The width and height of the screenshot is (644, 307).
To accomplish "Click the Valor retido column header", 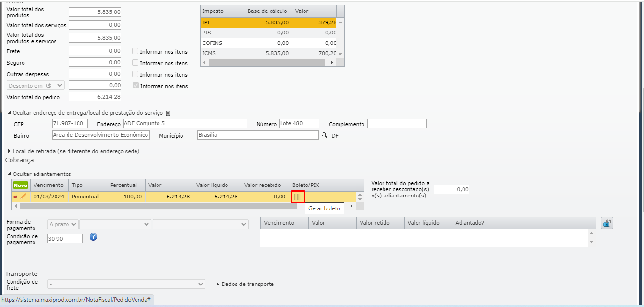I will click(380, 223).
